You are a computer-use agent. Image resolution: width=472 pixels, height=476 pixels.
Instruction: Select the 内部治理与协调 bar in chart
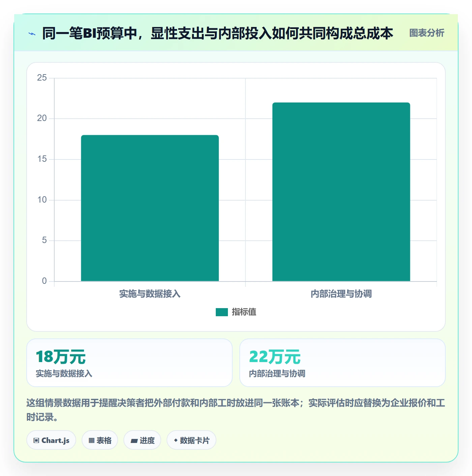pyautogui.click(x=341, y=192)
